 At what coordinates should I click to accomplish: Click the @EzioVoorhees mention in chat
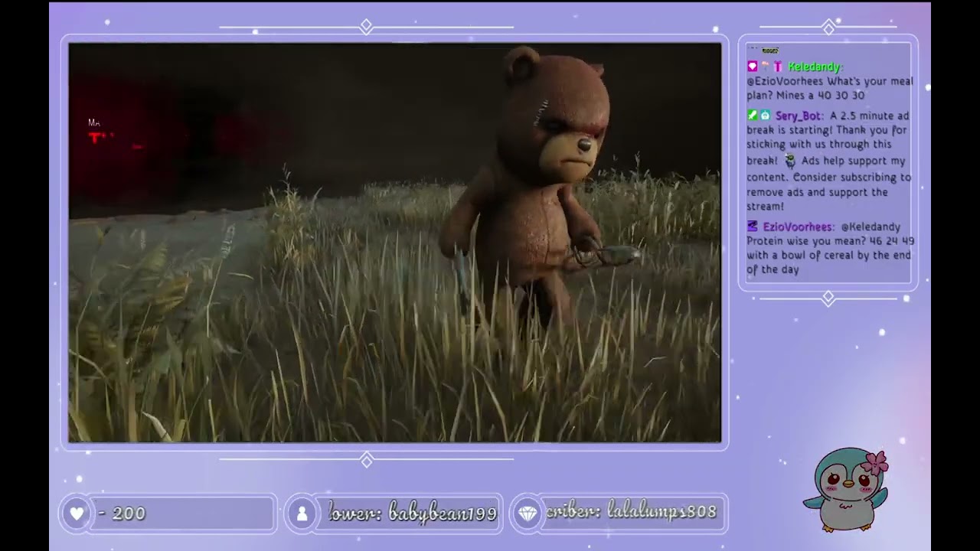(786, 81)
